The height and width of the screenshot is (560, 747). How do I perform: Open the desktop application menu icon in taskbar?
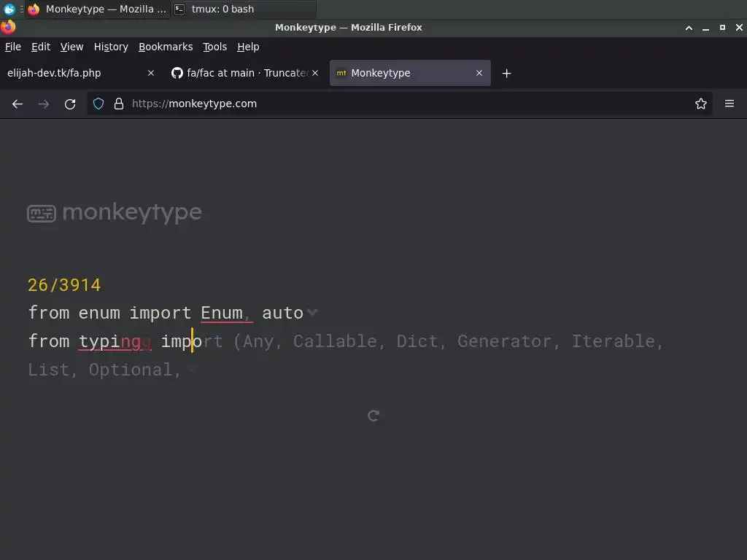pyautogui.click(x=9, y=9)
